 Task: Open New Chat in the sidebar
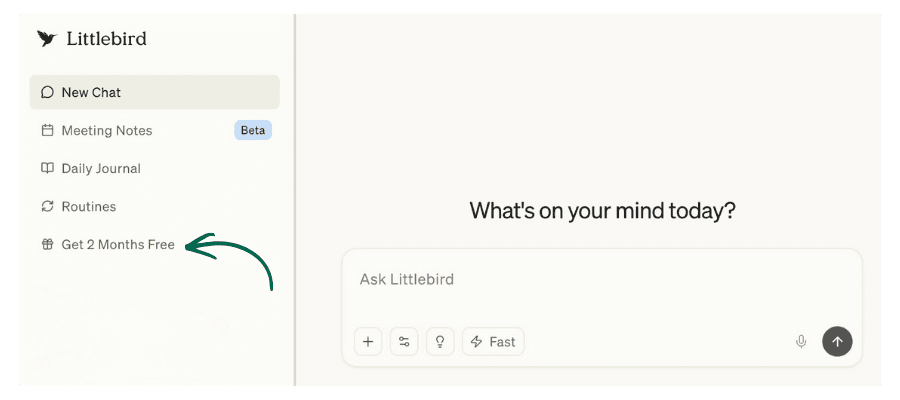154,92
